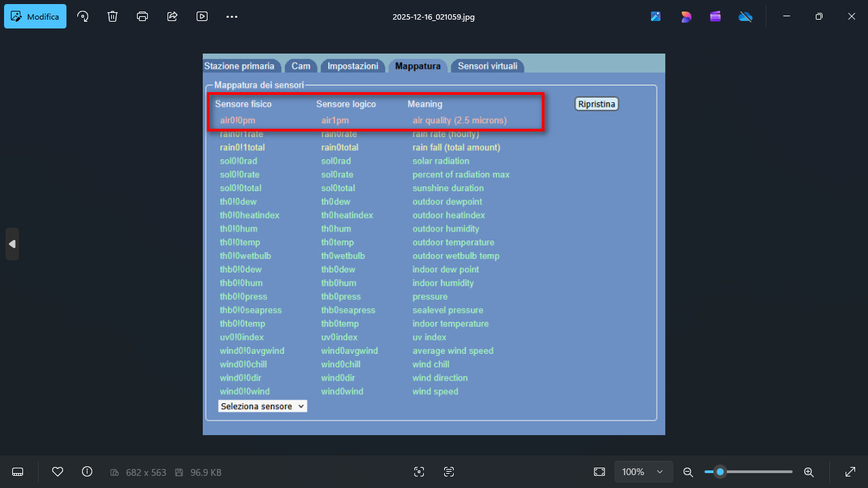The image size is (868, 488).
Task: Open Microsoft Designer icon in title bar
Action: tap(686, 16)
